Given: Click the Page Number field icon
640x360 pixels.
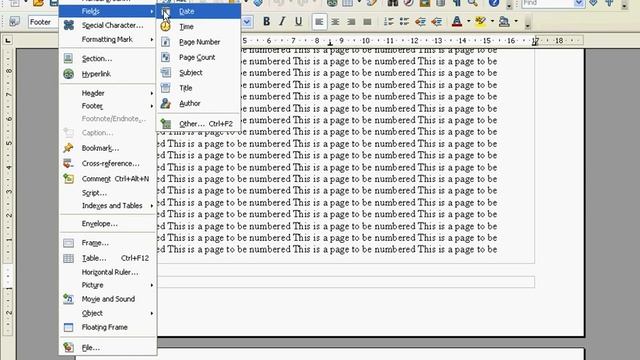Looking at the screenshot, I should [x=165, y=42].
